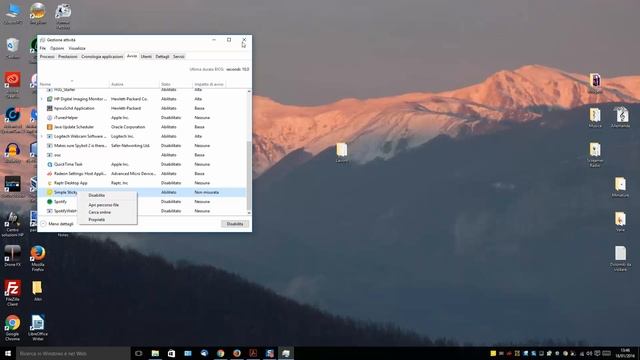
Task: Select the Spotify startup entry
Action: pyautogui.click(x=142, y=202)
